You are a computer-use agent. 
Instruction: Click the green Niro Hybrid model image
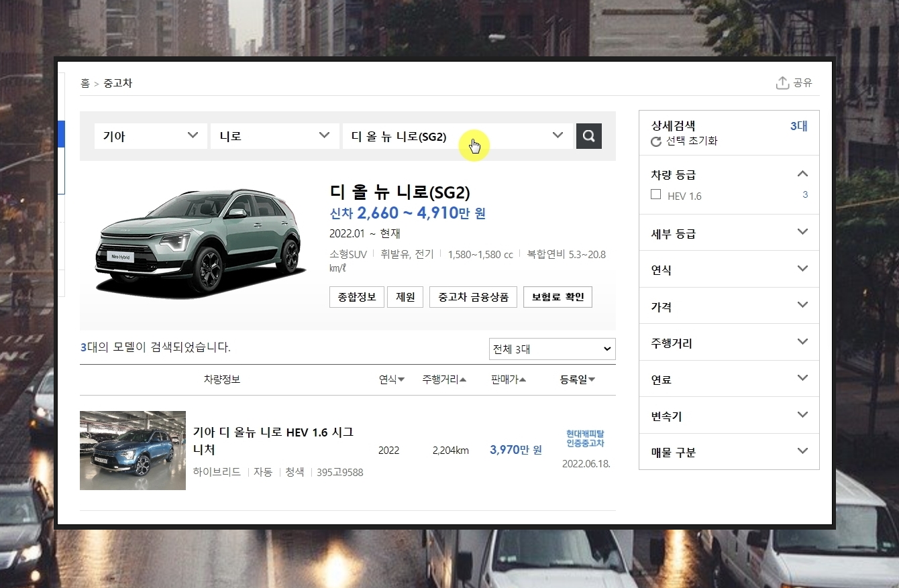pos(200,241)
